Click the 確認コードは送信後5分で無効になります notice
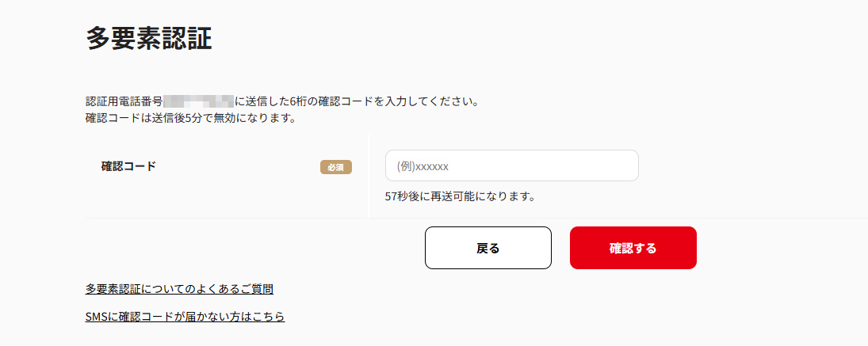868x346 pixels. [190, 119]
